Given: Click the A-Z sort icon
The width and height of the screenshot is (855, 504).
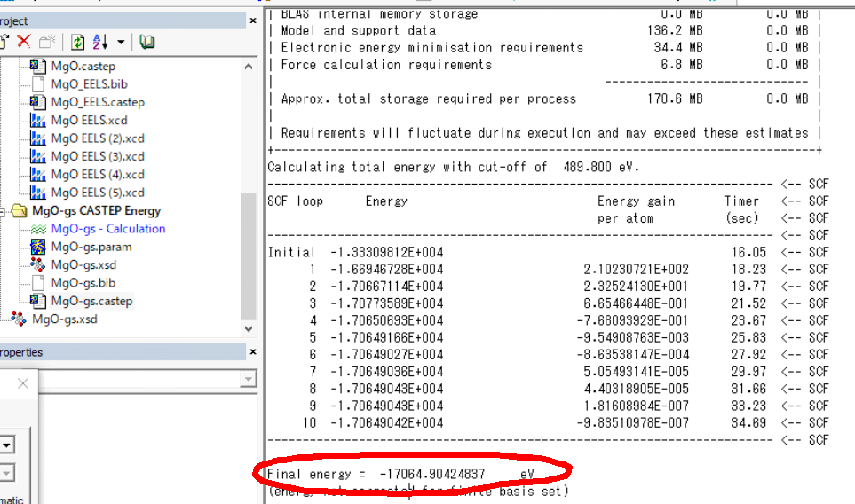Looking at the screenshot, I should tap(100, 42).
